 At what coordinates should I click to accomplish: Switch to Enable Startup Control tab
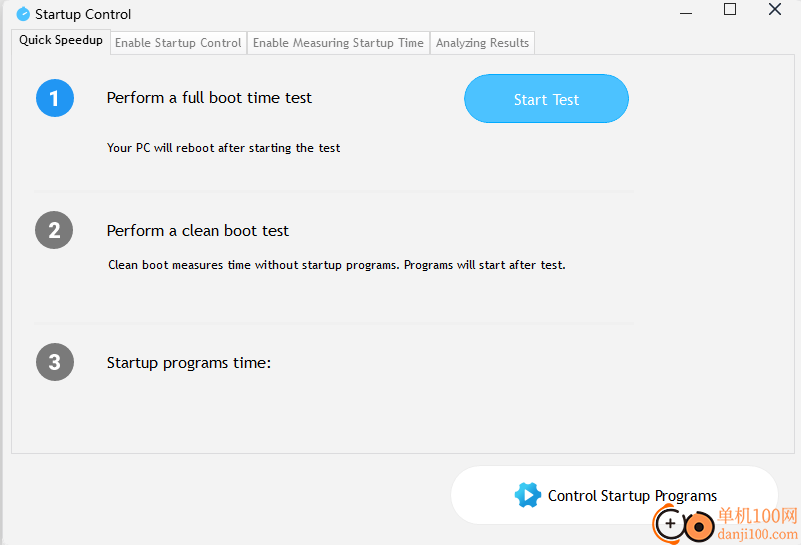tap(178, 43)
